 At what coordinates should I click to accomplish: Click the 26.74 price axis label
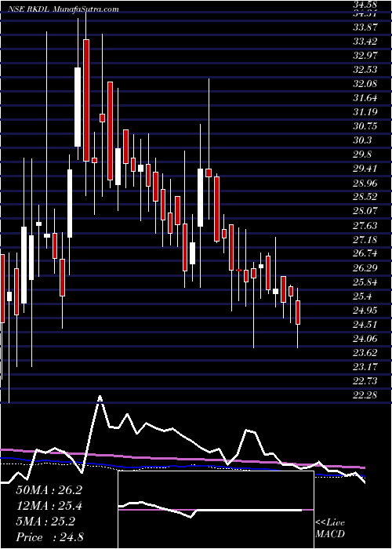click(x=365, y=254)
